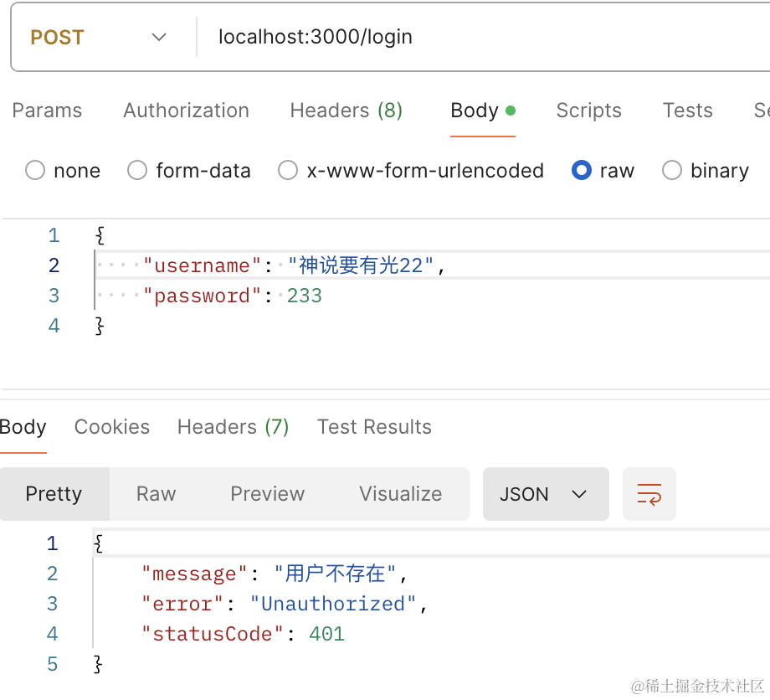This screenshot has height=700, width=770.
Task: Choose the form-data radio option
Action: [x=137, y=171]
